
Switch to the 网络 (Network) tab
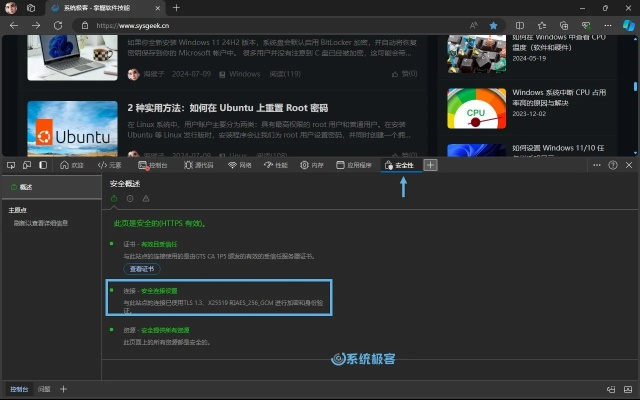pyautogui.click(x=239, y=165)
